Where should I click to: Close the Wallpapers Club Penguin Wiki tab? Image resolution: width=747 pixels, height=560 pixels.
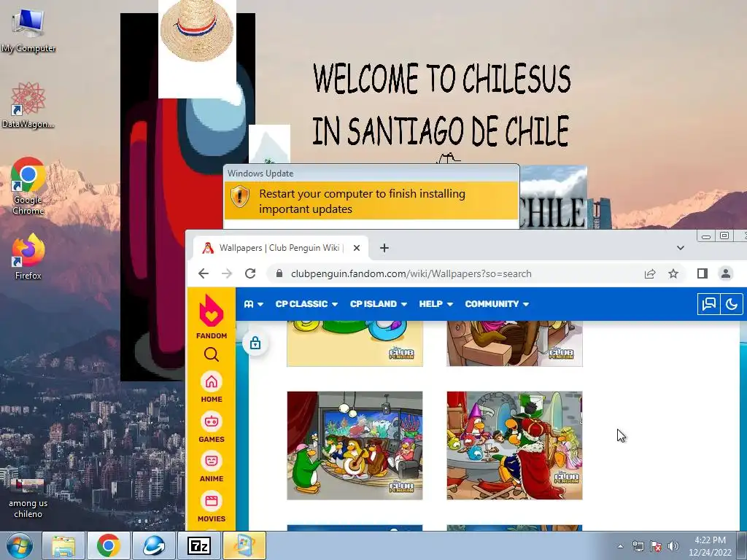pos(356,248)
